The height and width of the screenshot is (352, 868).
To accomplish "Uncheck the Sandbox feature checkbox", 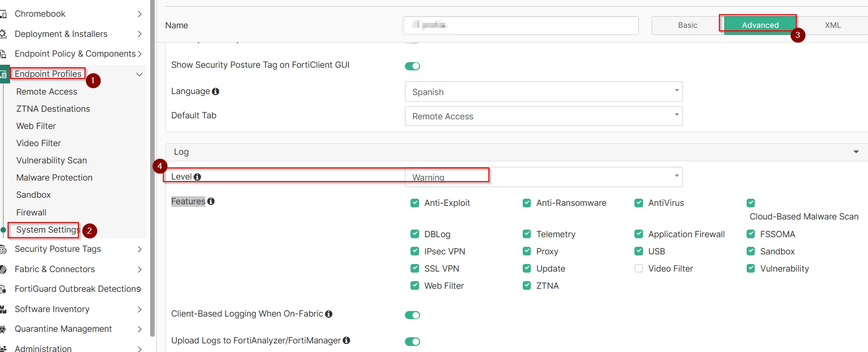I will pyautogui.click(x=751, y=251).
